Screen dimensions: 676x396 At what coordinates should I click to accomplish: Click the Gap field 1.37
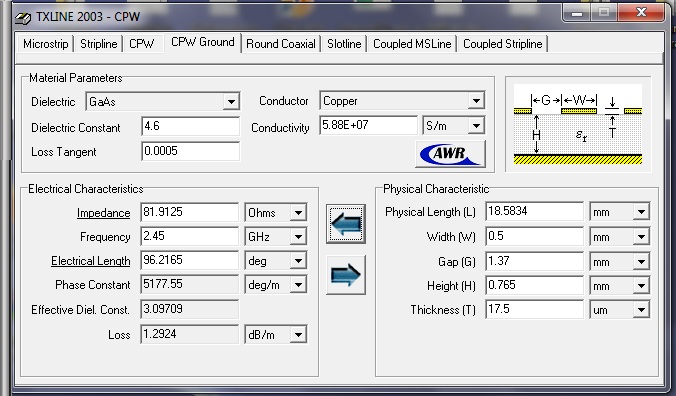534,262
